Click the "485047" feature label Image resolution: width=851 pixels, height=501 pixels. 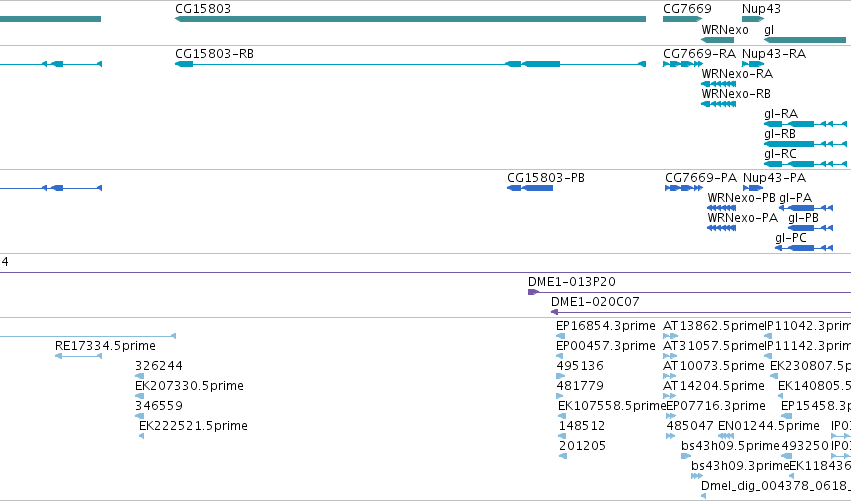pyautogui.click(x=690, y=426)
